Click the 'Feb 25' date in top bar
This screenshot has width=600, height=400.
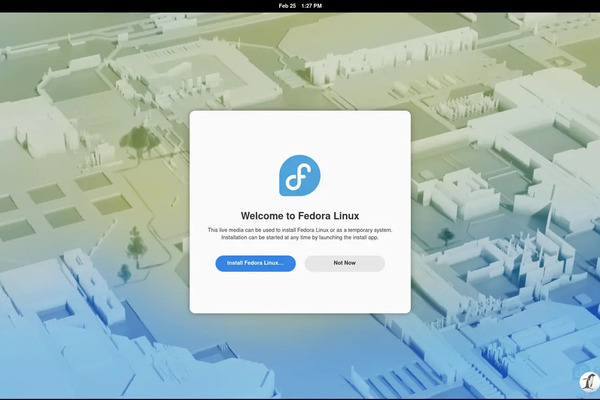287,6
